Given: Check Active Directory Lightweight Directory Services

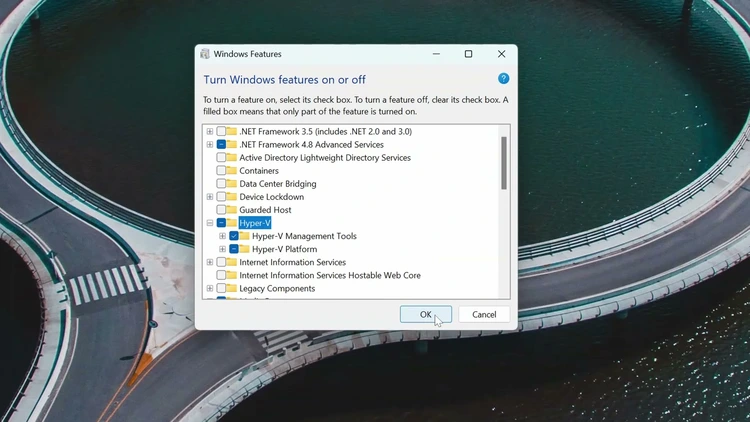Looking at the screenshot, I should pos(221,157).
